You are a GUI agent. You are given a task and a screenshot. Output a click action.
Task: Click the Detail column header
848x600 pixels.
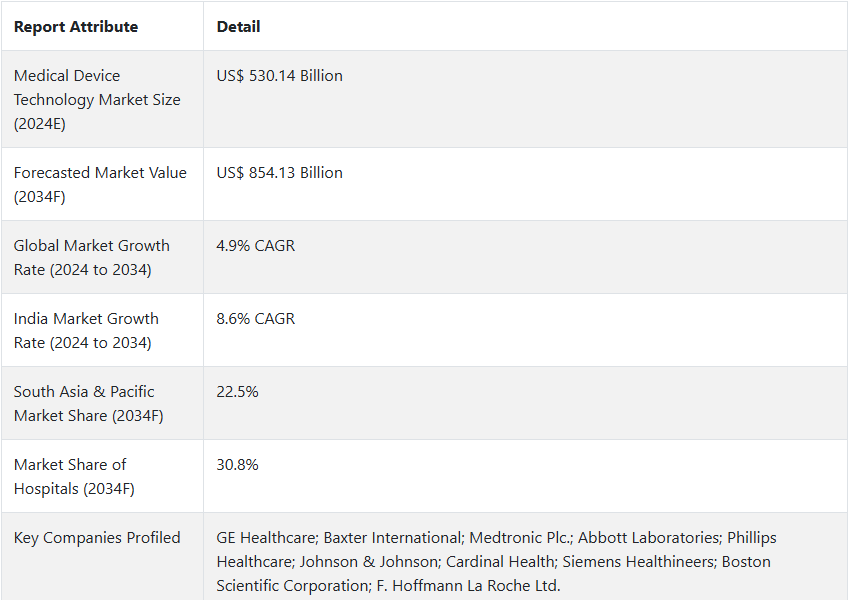click(x=238, y=27)
